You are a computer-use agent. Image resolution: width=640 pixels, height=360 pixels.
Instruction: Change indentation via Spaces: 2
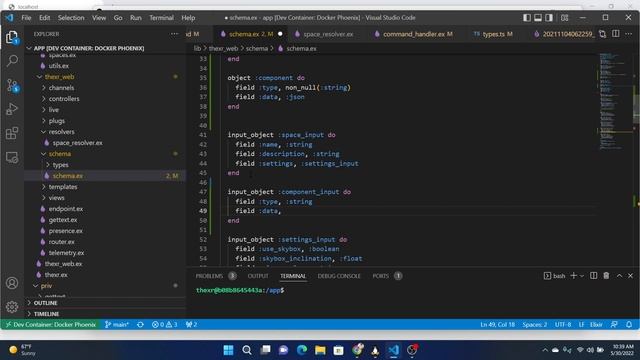(535, 324)
